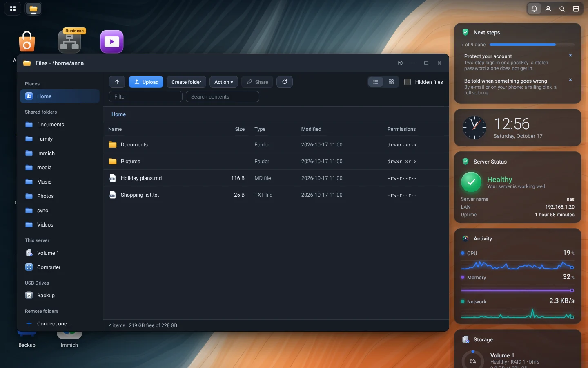Dismiss the Be told when something goes wrong step
The height and width of the screenshot is (368, 588).
coord(570,80)
